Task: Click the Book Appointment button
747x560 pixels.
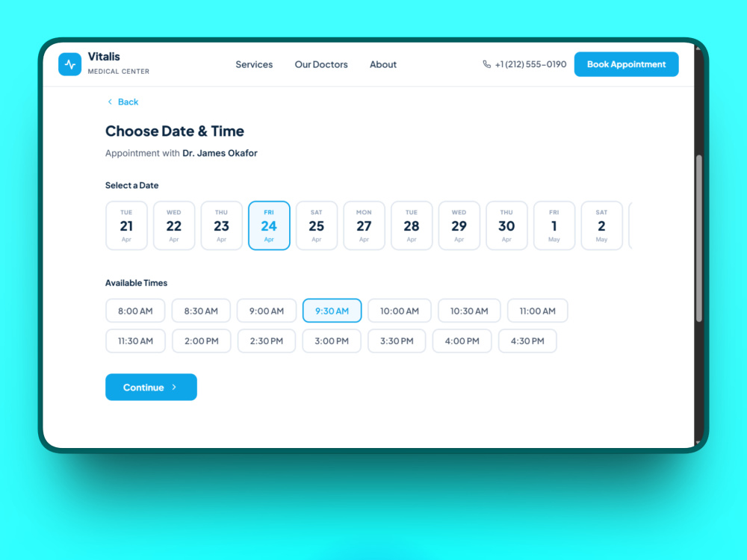Action: point(626,64)
